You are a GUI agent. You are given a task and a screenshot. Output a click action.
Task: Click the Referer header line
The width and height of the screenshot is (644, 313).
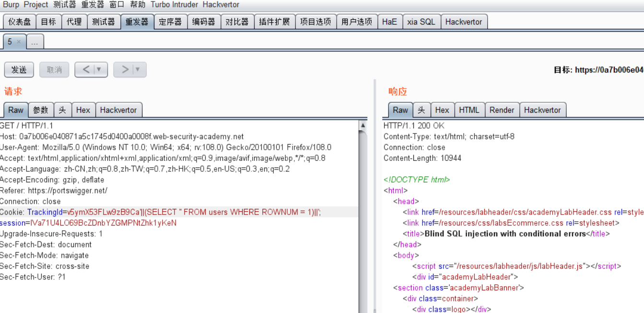click(54, 191)
